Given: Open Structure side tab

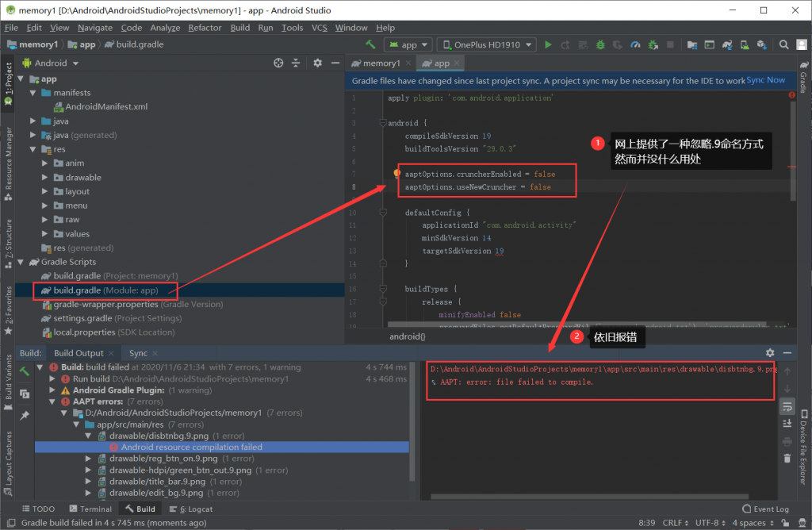Looking at the screenshot, I should (x=8, y=244).
